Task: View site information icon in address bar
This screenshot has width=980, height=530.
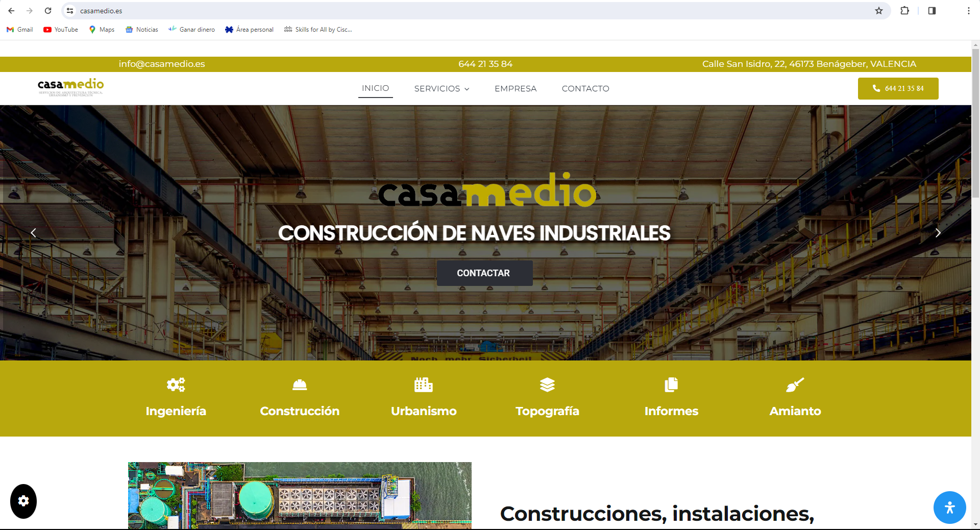Action: click(x=70, y=11)
